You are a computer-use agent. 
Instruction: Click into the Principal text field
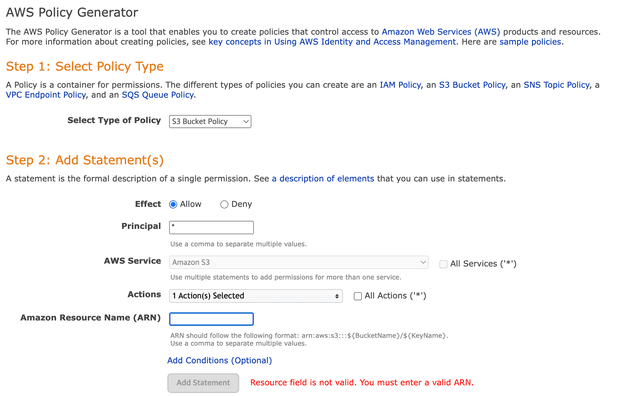(x=211, y=227)
